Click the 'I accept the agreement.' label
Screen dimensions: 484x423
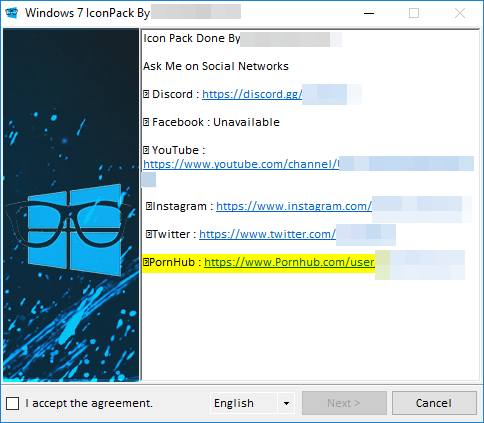[89, 403]
